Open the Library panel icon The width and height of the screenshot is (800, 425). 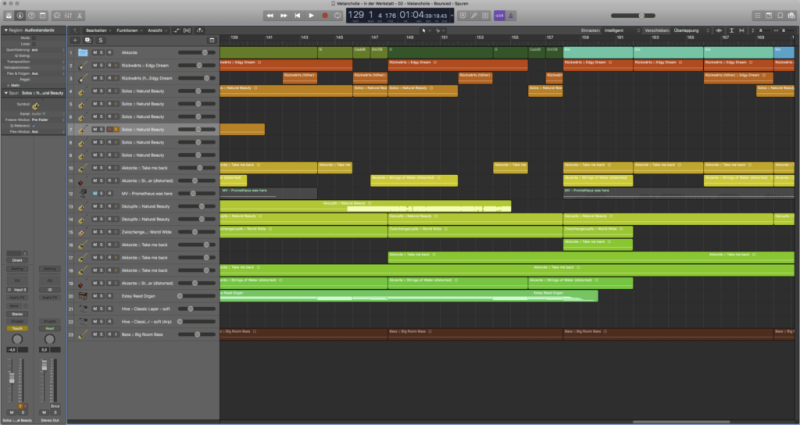[9, 16]
